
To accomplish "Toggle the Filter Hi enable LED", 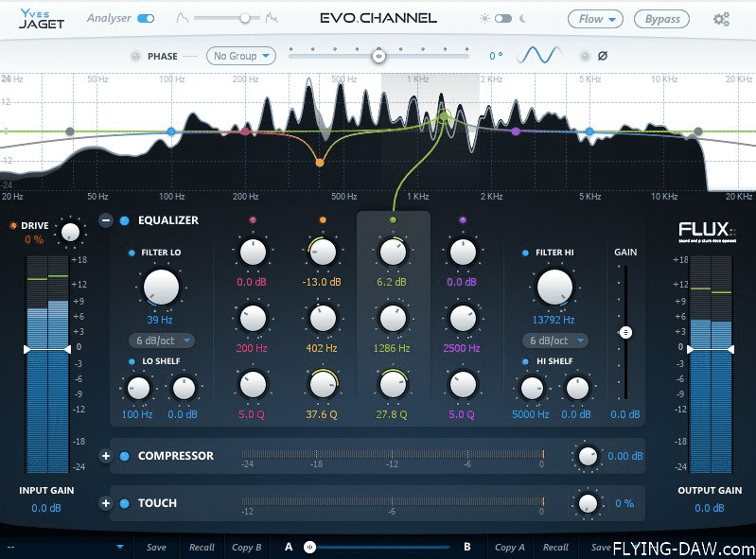I will (525, 253).
